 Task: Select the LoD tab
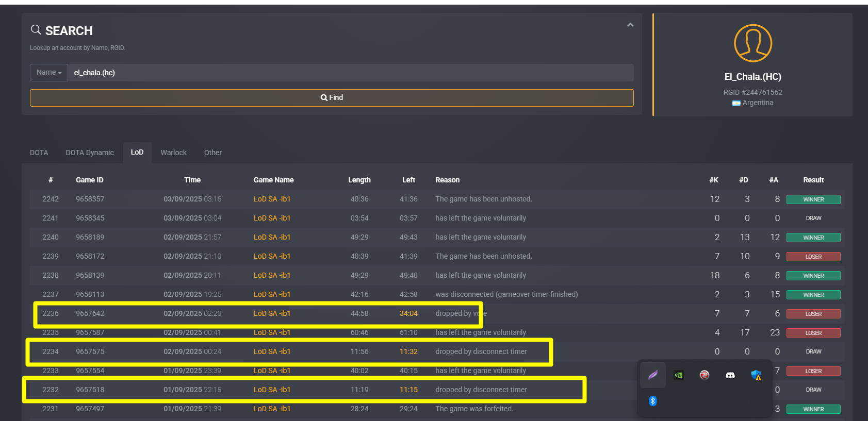click(x=137, y=153)
